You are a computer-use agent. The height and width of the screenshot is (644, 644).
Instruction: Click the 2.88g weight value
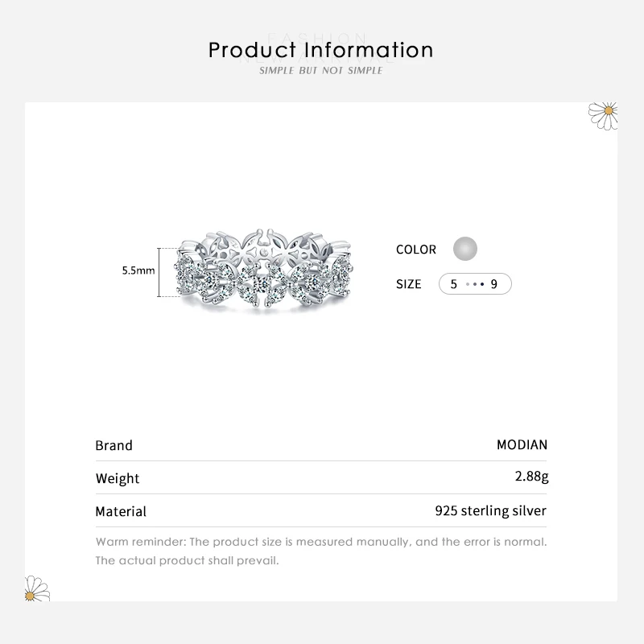click(x=531, y=477)
